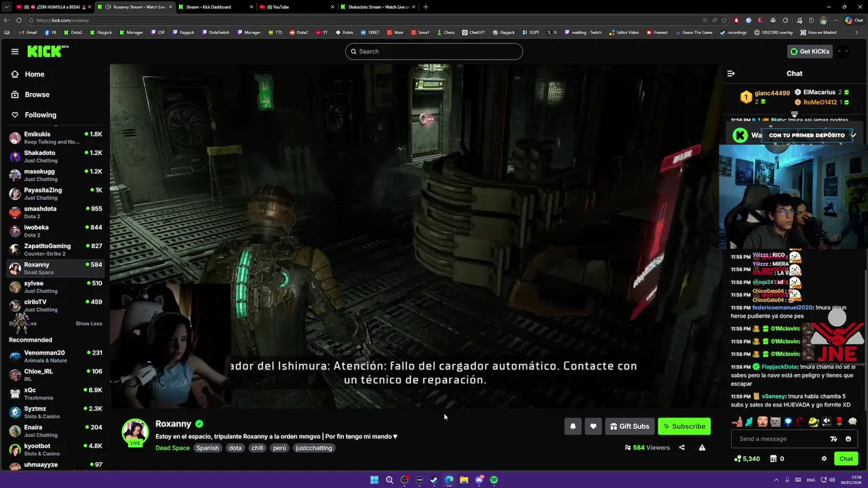
Task: Add page to favorites star icon
Action: [724, 20]
